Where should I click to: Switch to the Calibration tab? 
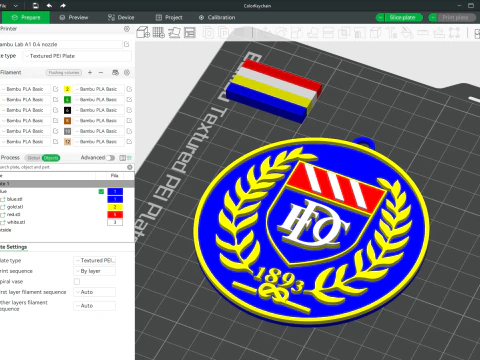(217, 17)
